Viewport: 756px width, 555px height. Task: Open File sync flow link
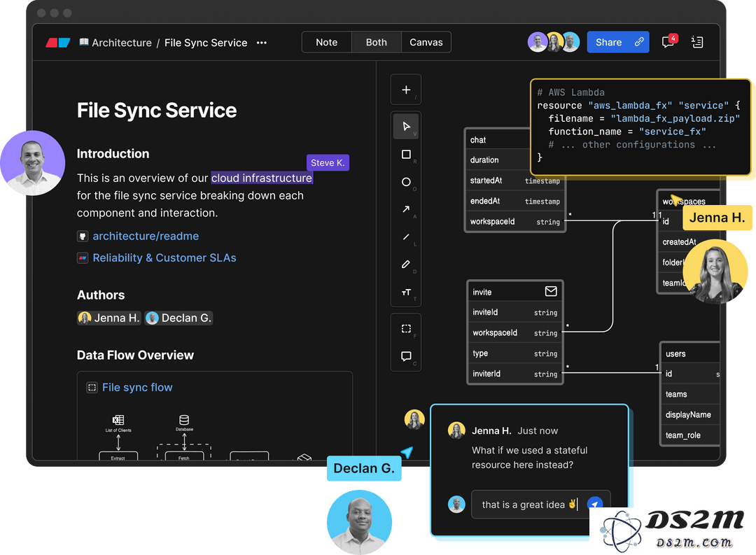click(137, 387)
